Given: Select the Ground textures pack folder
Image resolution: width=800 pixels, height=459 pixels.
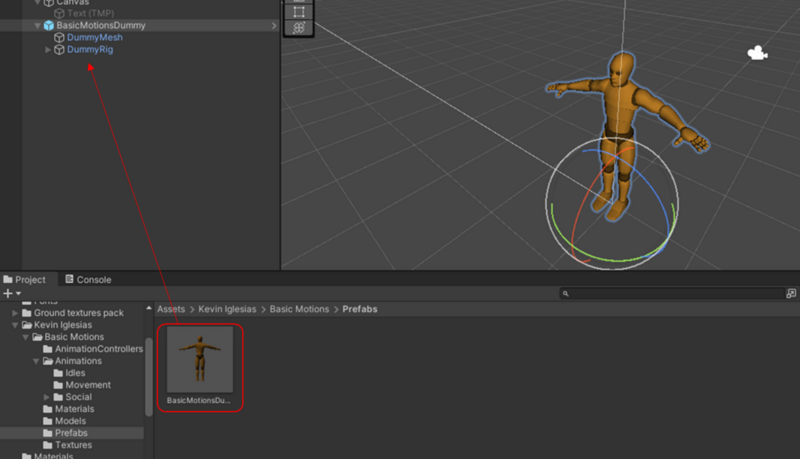Looking at the screenshot, I should coord(79,313).
